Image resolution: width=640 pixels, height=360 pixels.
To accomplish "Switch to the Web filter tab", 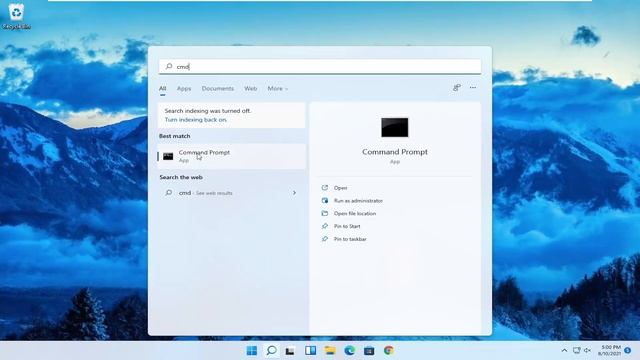I will click(x=251, y=89).
